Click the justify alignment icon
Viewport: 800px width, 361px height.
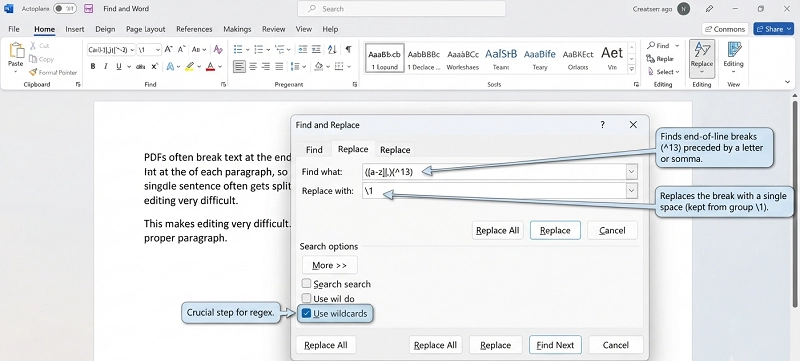[279, 66]
